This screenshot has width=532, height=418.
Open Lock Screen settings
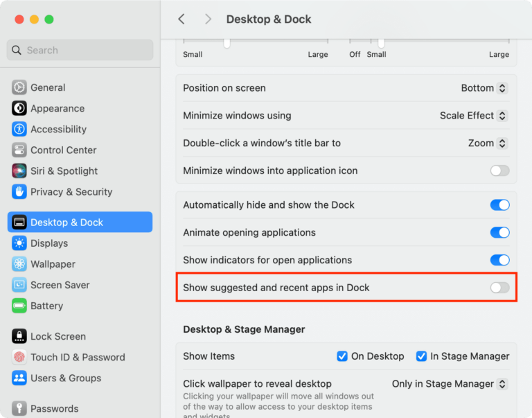(80, 336)
